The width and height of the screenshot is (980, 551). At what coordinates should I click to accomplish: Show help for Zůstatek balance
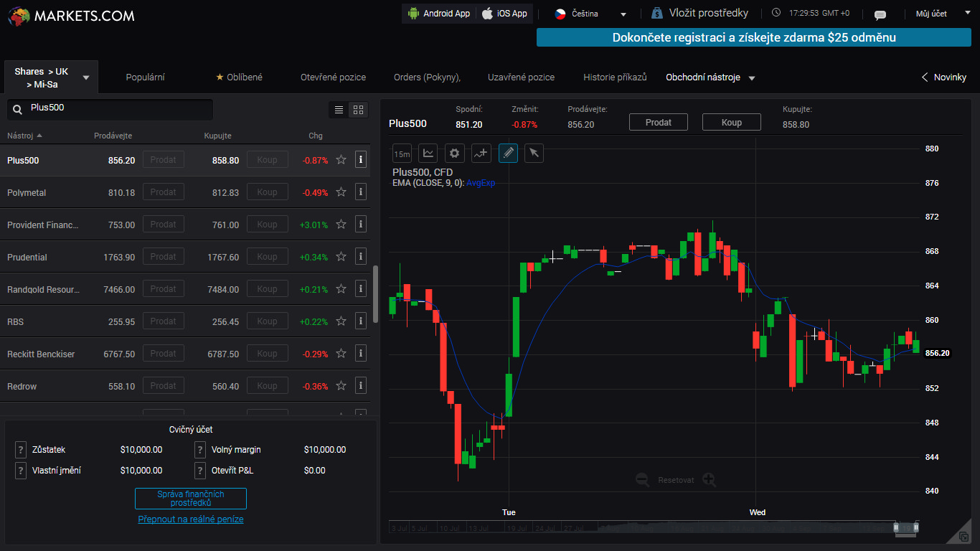click(x=21, y=450)
